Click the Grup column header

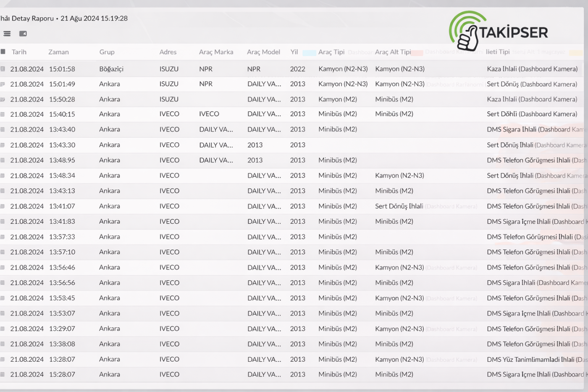[107, 52]
